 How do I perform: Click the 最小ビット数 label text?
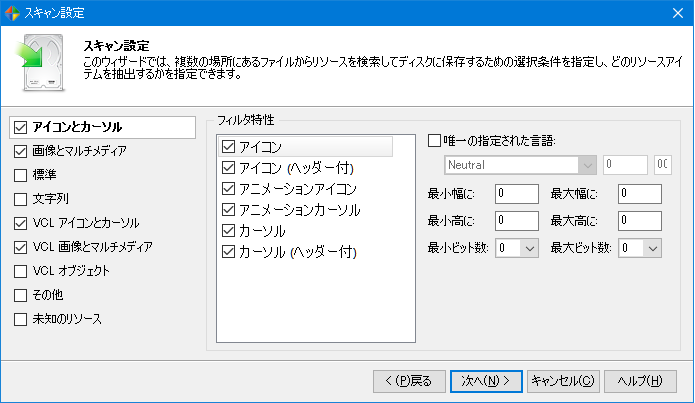[458, 248]
